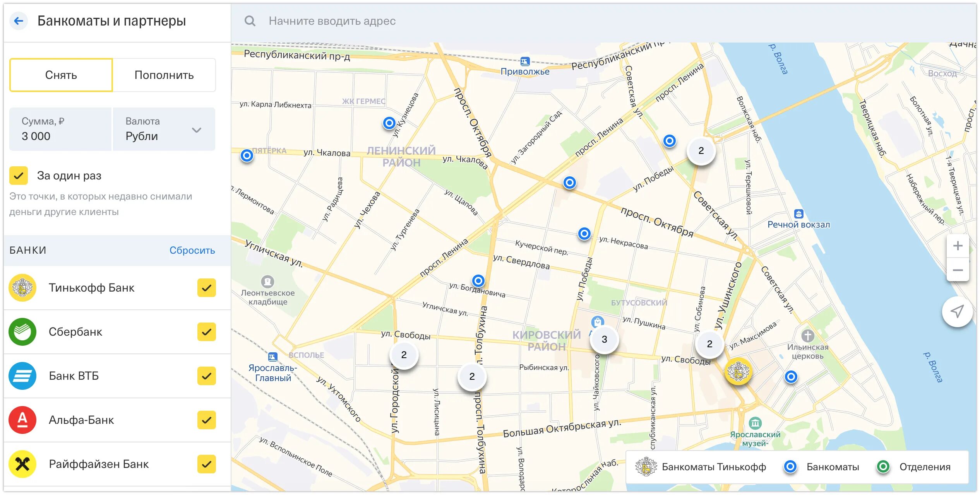Screen dimensions: 980x495
Task: Open the Валюта currency dropdown
Action: tap(164, 129)
